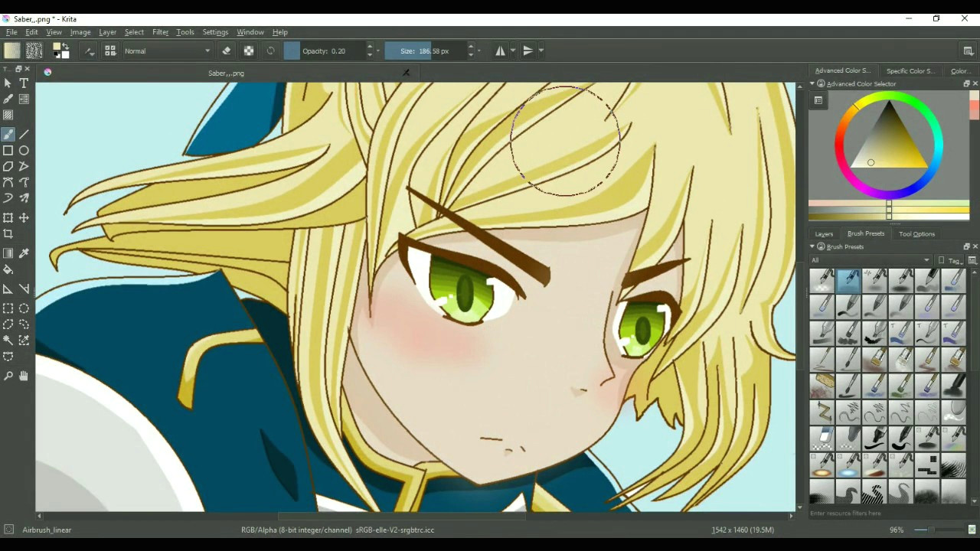Close the Advanced Color Selector docker
This screenshot has height=551, width=980.
coord(975,83)
